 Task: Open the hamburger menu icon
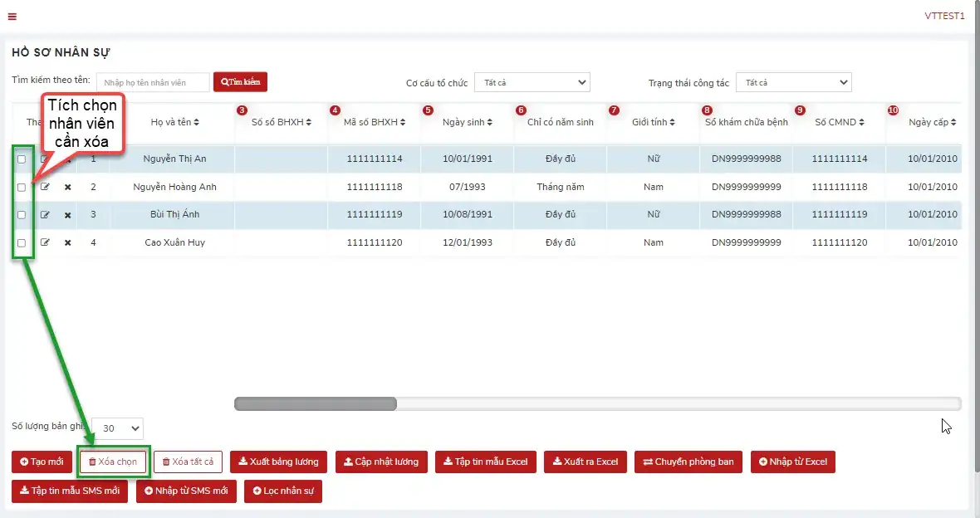(12, 17)
